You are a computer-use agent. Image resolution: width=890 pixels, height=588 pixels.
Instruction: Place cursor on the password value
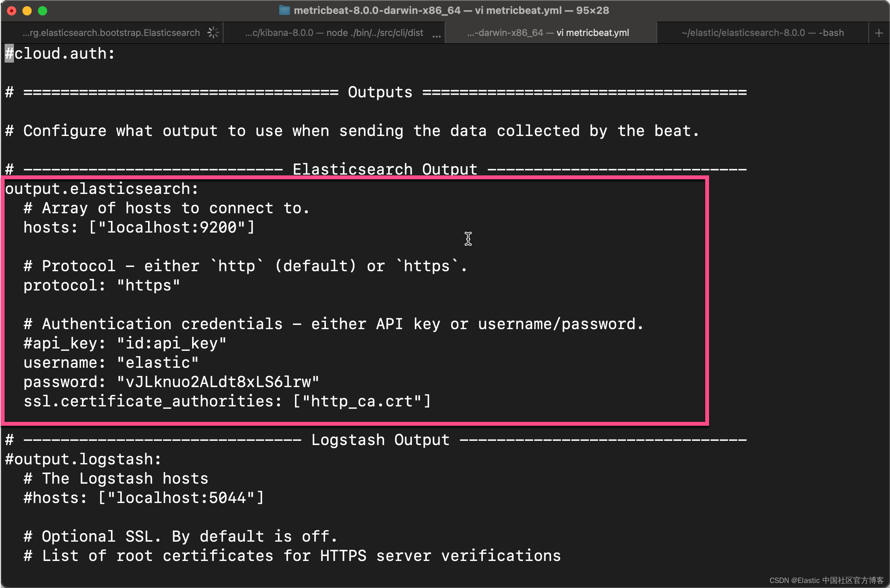pyautogui.click(x=218, y=382)
